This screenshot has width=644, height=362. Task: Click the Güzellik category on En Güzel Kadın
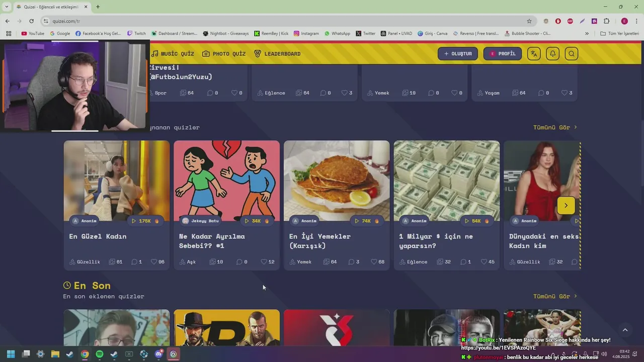[x=85, y=262]
